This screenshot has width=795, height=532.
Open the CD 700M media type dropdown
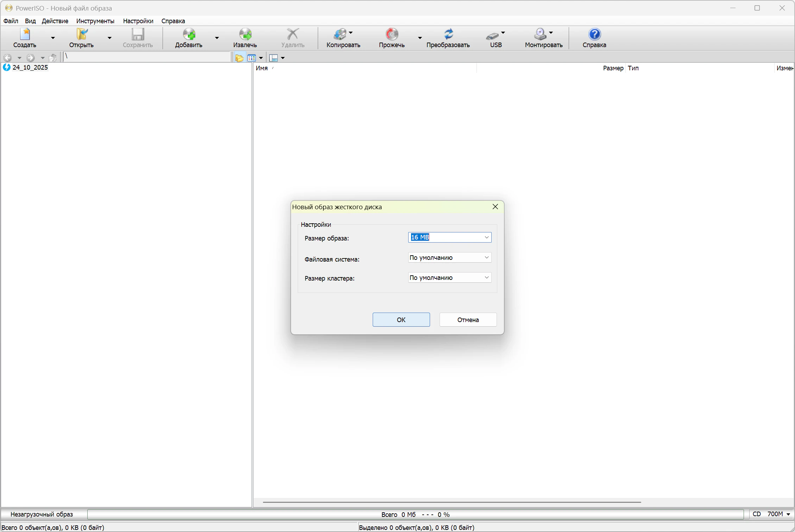(788, 514)
